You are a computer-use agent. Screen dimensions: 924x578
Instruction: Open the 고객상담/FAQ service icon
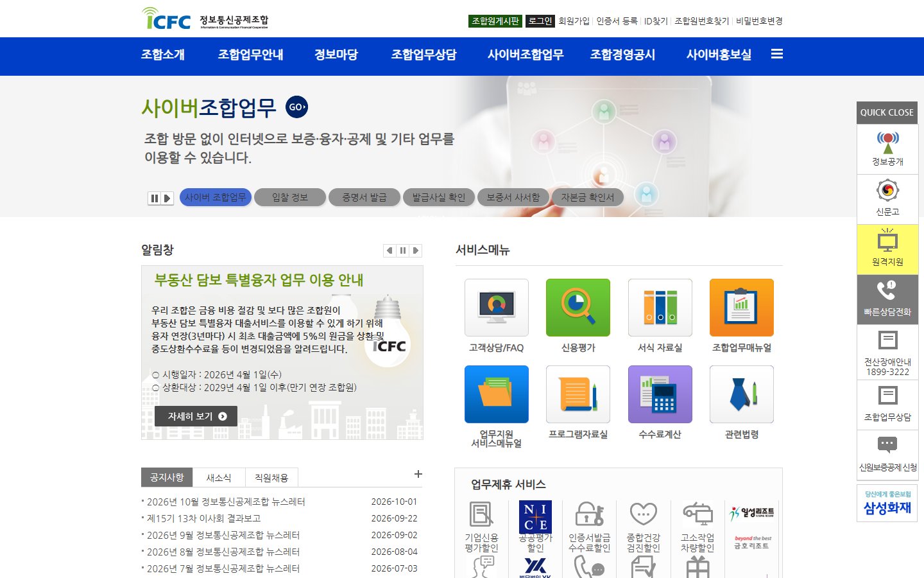pyautogui.click(x=497, y=308)
